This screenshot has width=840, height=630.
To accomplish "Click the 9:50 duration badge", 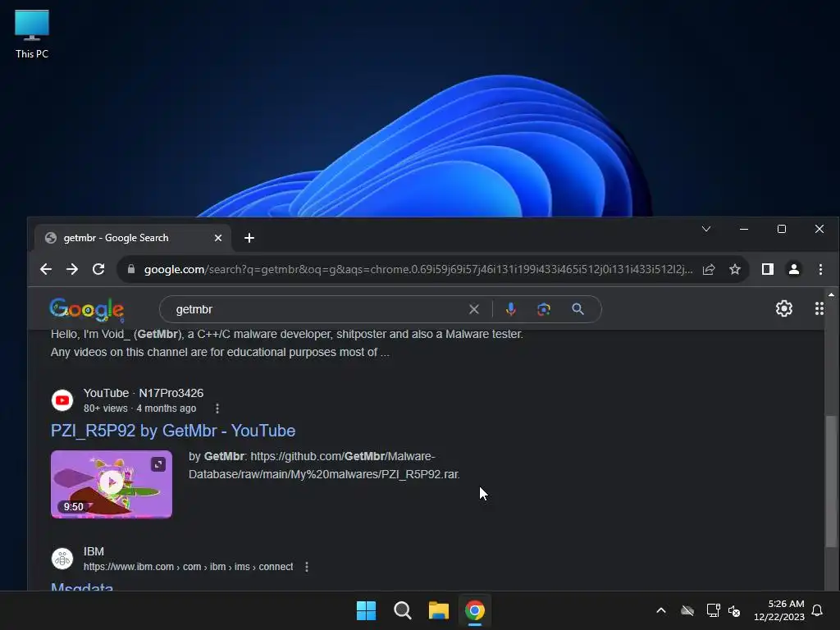I will pos(73,507).
